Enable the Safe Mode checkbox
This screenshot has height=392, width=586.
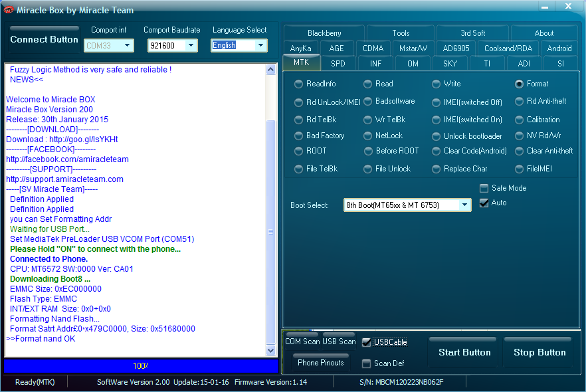[484, 188]
